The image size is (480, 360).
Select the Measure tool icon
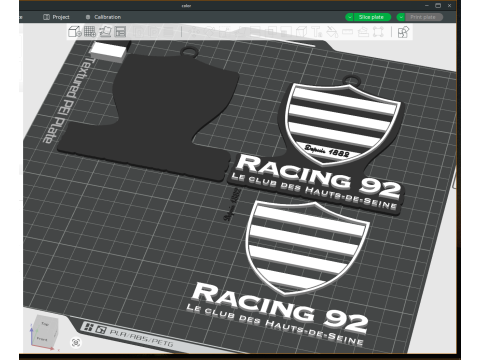pos(347,32)
